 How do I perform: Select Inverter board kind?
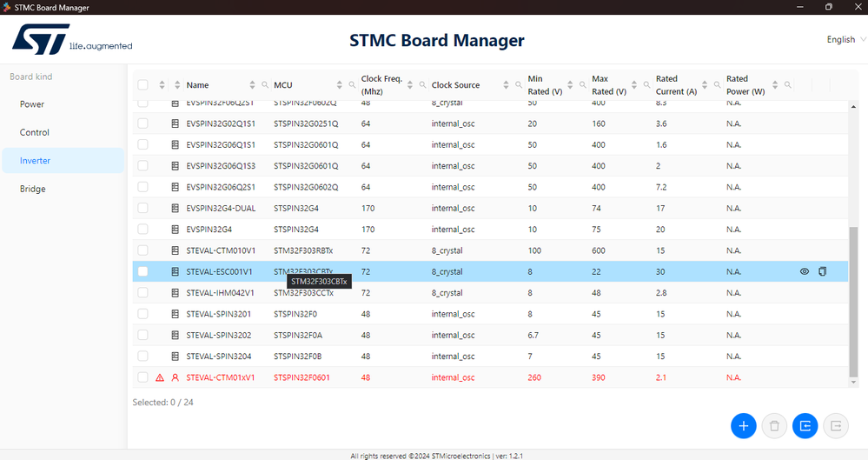[63, 161]
